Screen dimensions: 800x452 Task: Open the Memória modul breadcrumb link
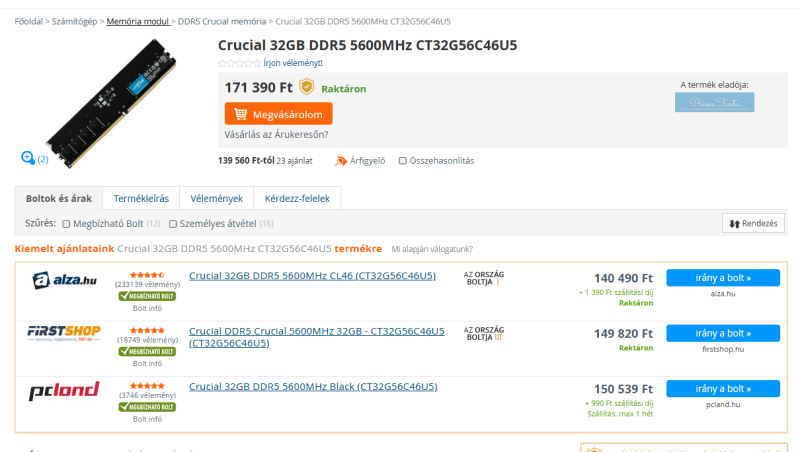click(138, 21)
